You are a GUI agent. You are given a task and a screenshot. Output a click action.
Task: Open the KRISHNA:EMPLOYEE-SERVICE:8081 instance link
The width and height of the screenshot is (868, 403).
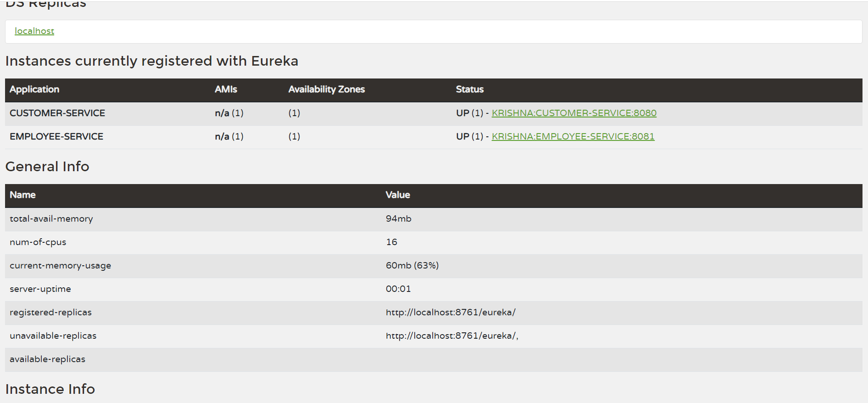(x=573, y=136)
